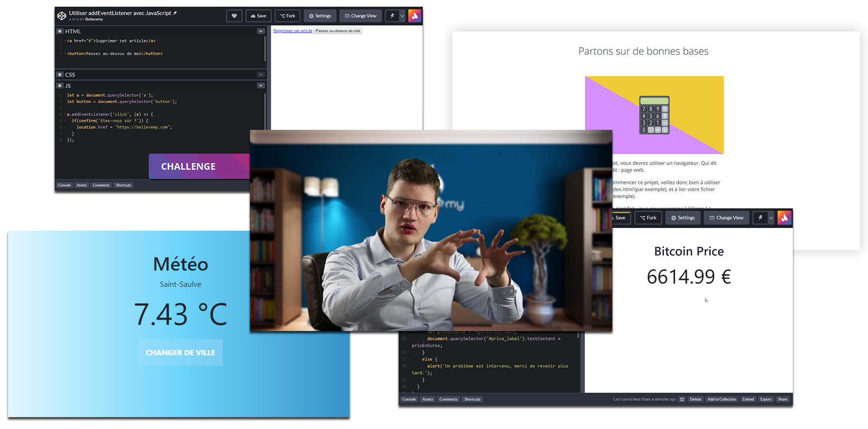Love the addEventListener pen with the heart button

pos(234,16)
